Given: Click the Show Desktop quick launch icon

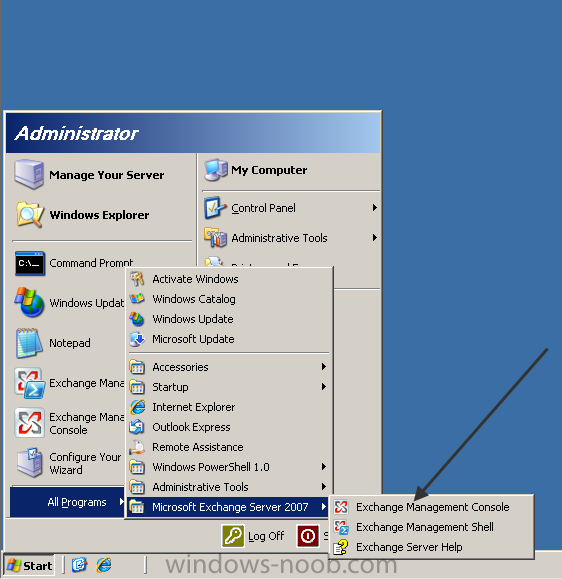Looking at the screenshot, I should (x=79, y=565).
